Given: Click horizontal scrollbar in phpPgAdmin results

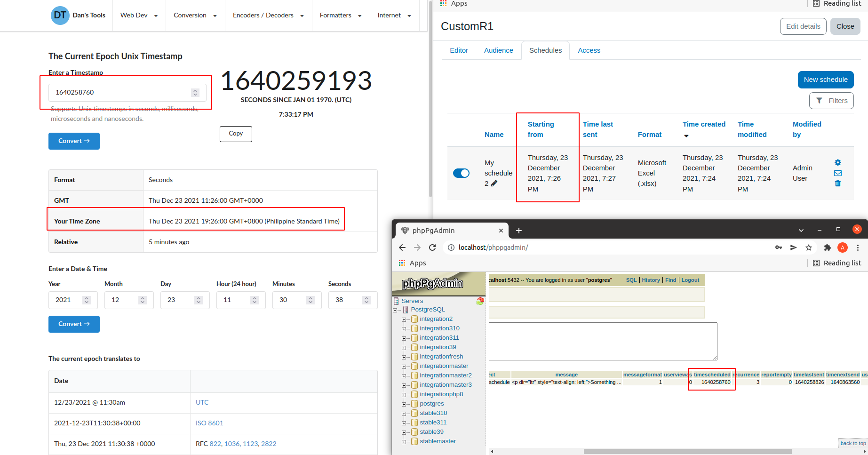Looking at the screenshot, I should tap(687, 451).
